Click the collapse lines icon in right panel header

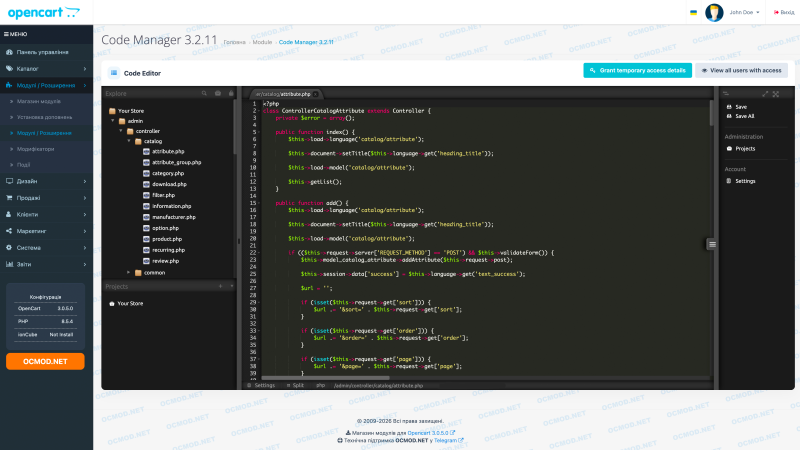pyautogui.click(x=726, y=94)
